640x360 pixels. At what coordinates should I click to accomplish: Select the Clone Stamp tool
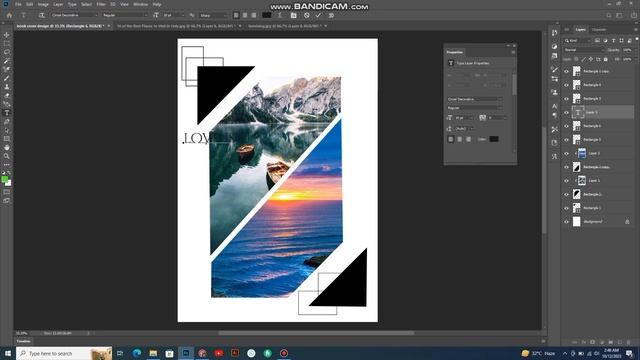click(x=7, y=87)
